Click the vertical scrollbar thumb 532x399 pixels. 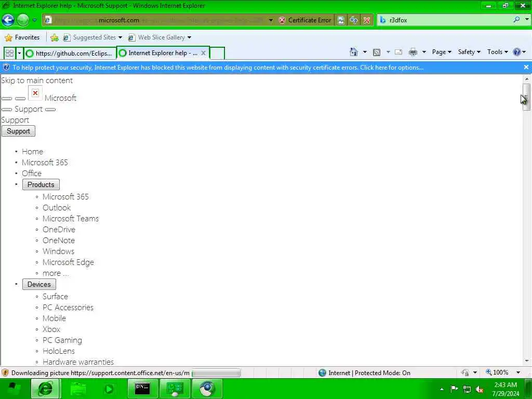tap(526, 97)
